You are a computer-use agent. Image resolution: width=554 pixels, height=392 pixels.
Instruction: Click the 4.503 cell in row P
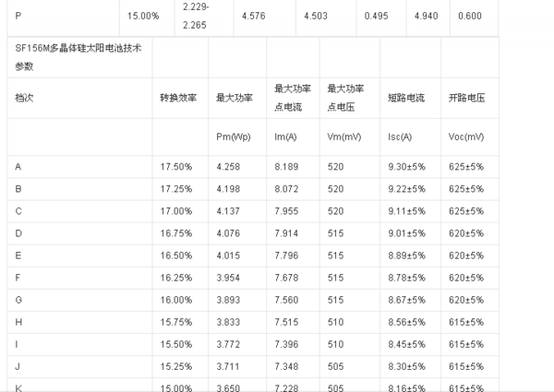click(x=316, y=16)
